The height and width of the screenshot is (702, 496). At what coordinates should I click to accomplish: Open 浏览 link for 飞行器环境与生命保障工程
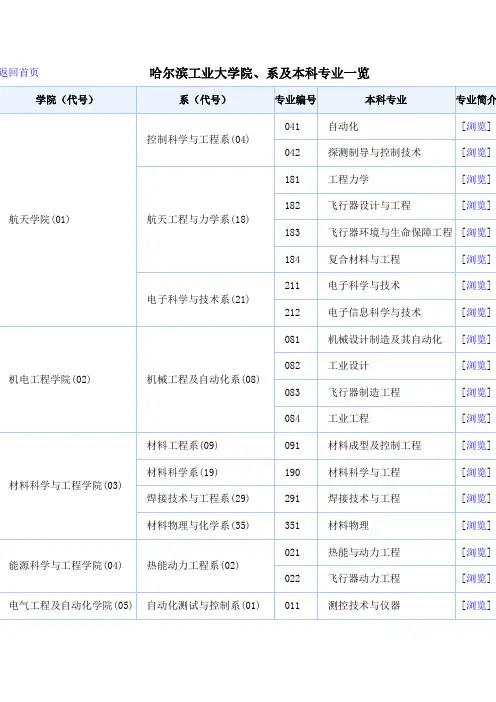(476, 233)
